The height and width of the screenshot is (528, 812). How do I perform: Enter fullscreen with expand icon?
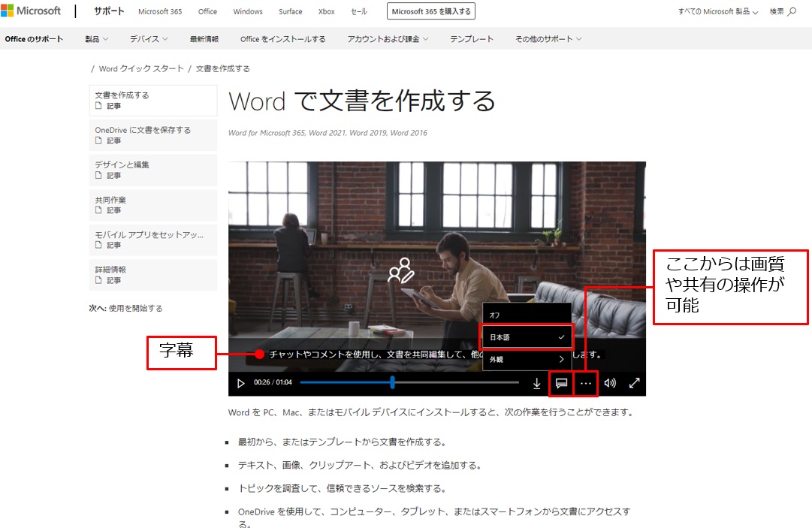coord(635,383)
